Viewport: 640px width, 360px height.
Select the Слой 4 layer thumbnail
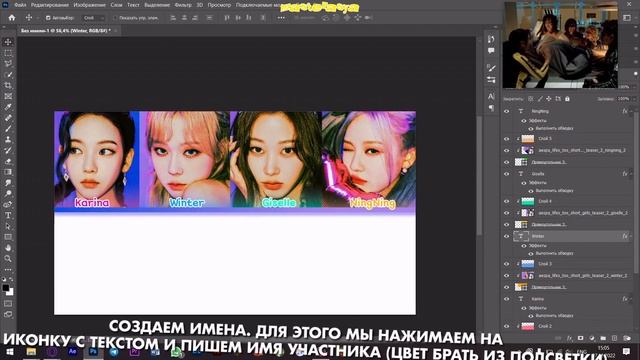pos(528,201)
